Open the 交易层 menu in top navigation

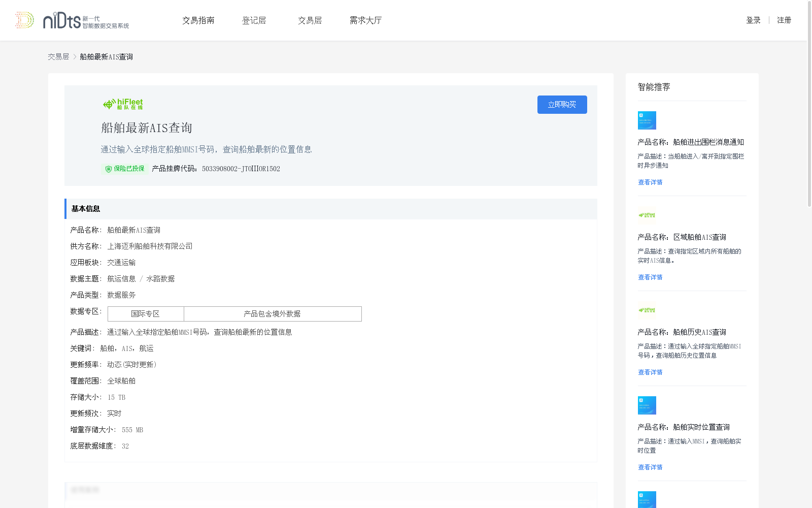click(310, 20)
